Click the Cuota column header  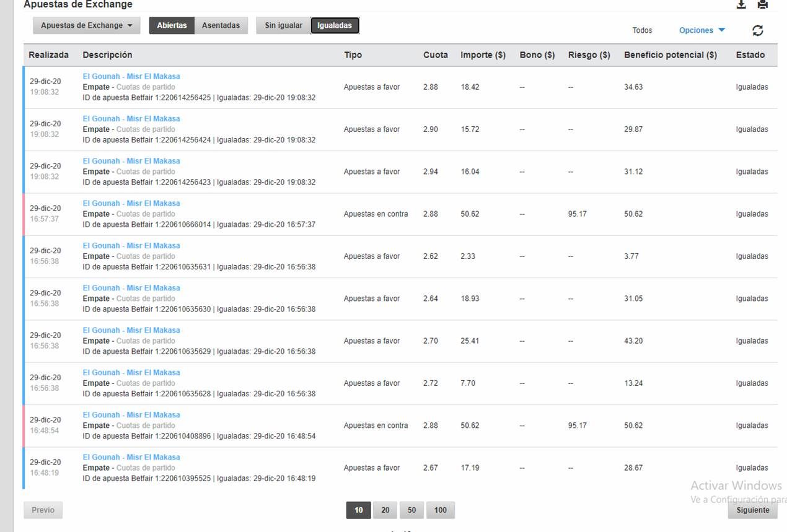point(436,55)
